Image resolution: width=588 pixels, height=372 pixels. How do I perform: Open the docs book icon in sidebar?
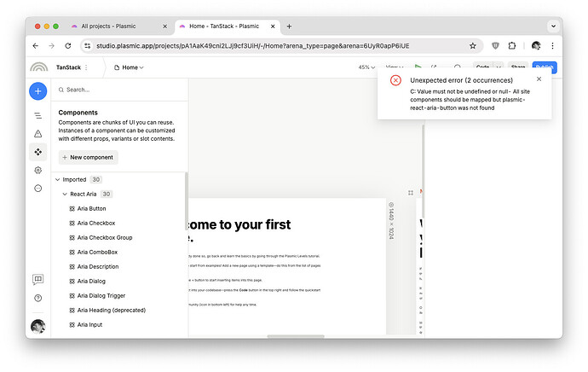coord(37,279)
